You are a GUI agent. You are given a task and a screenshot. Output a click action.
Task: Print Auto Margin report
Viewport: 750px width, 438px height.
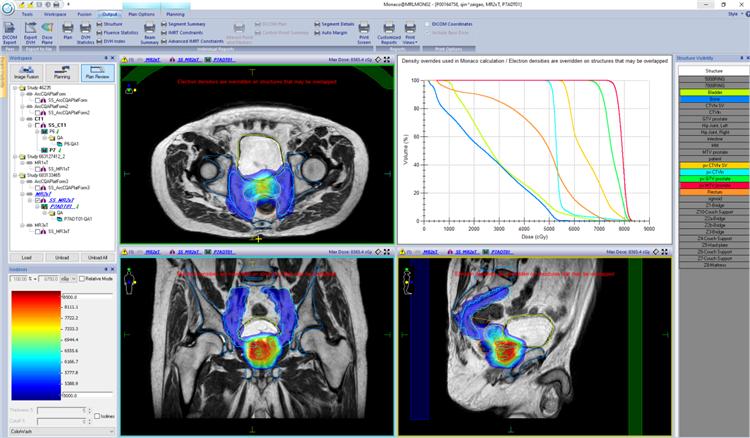[331, 33]
